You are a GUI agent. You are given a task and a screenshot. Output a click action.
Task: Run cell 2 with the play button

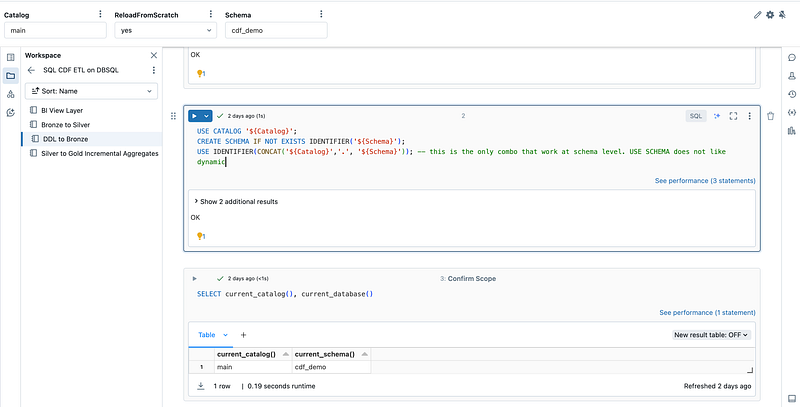pos(194,116)
